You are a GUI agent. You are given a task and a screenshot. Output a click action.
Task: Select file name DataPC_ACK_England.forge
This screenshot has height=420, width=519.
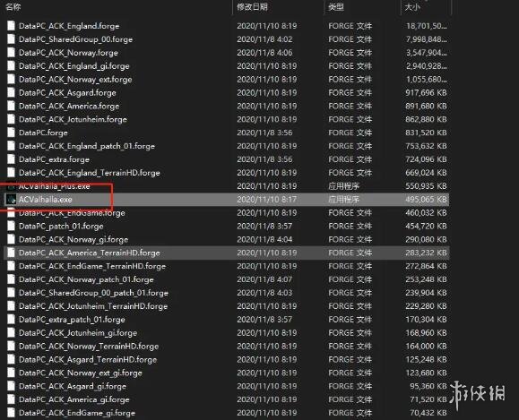coord(69,26)
